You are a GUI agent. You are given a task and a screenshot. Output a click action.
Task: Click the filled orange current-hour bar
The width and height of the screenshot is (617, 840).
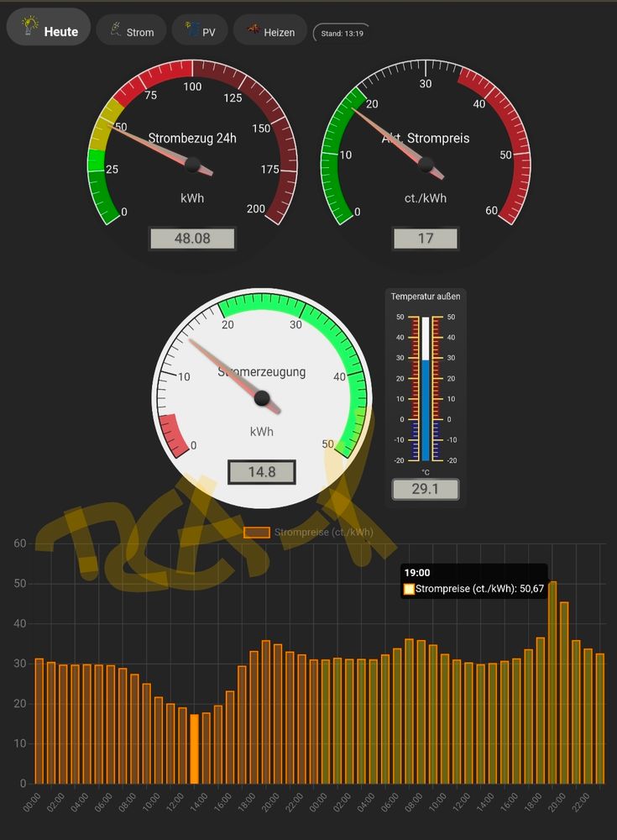pyautogui.click(x=195, y=749)
